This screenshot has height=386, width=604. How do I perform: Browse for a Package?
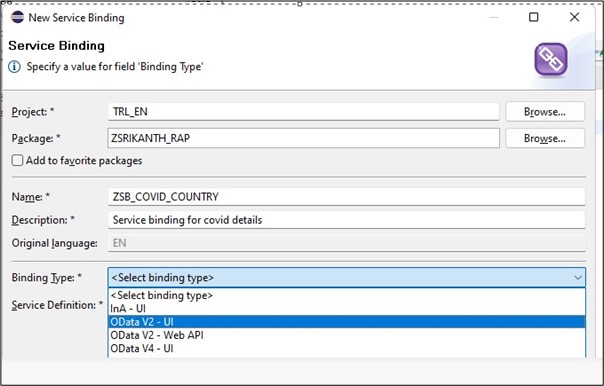click(545, 138)
